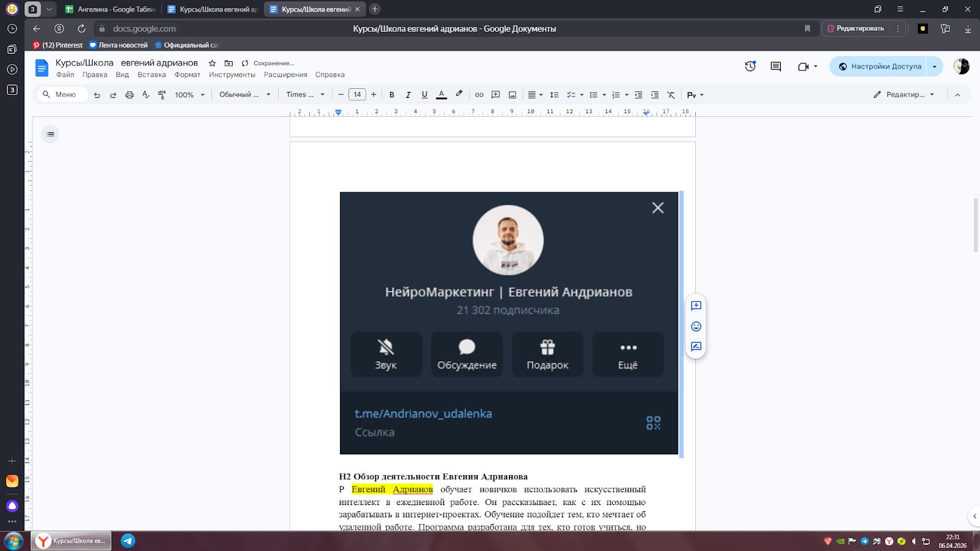Click the insert image icon in the toolbar
Screen dimensions: 980x551
[x=513, y=95]
